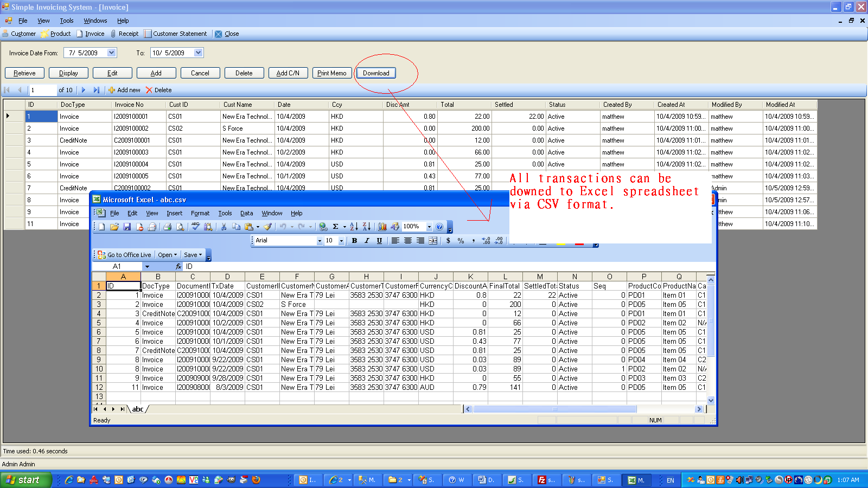Click the Download button

pos(376,73)
